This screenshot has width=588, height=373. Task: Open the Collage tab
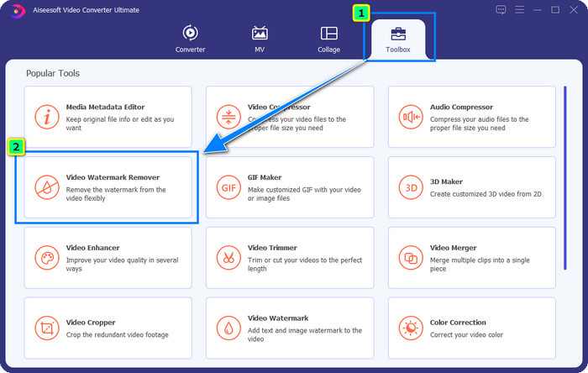[x=329, y=39]
